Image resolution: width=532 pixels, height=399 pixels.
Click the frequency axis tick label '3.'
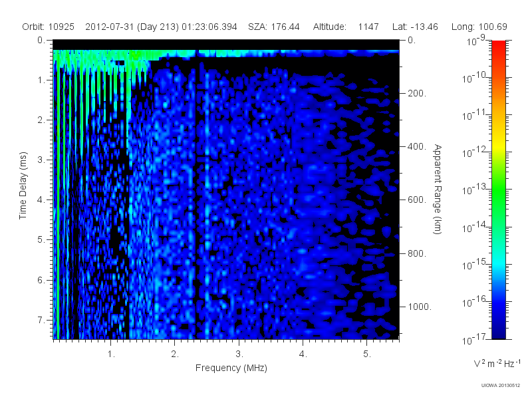click(x=239, y=354)
